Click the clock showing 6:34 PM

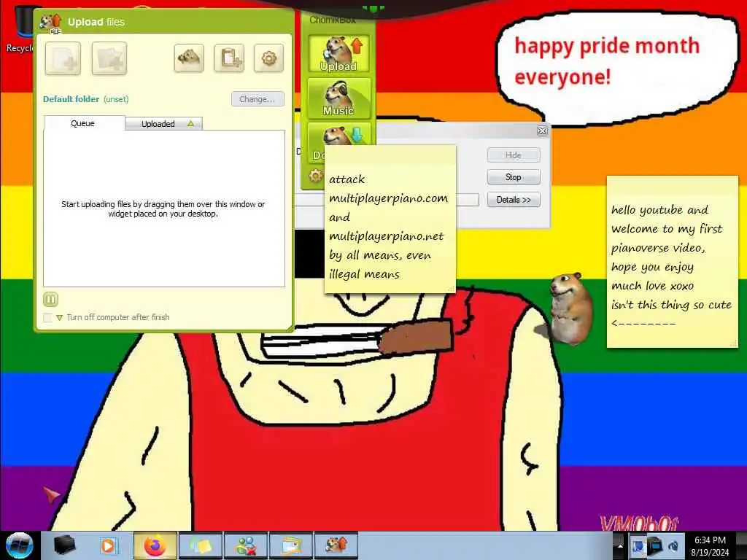[x=710, y=545]
